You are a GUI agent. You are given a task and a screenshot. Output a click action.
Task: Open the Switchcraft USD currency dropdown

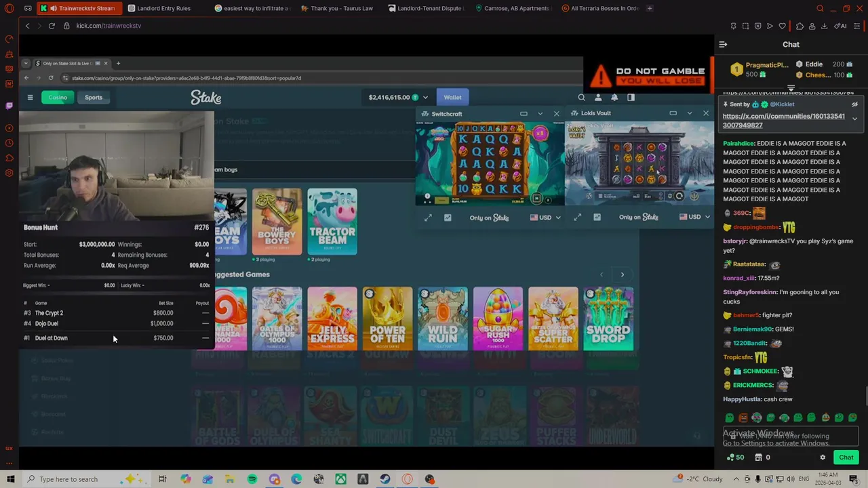click(545, 218)
